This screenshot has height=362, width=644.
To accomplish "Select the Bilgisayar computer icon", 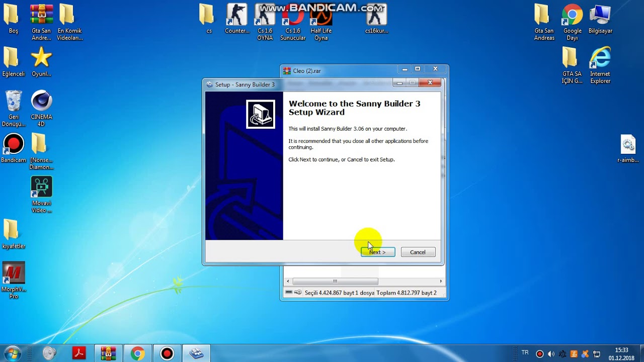I will point(600,19).
